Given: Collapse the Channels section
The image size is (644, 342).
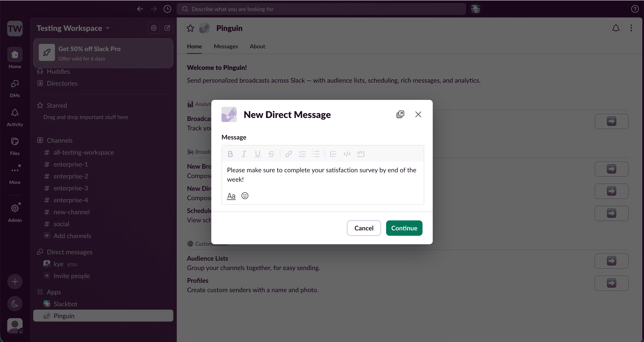Looking at the screenshot, I should [55, 141].
